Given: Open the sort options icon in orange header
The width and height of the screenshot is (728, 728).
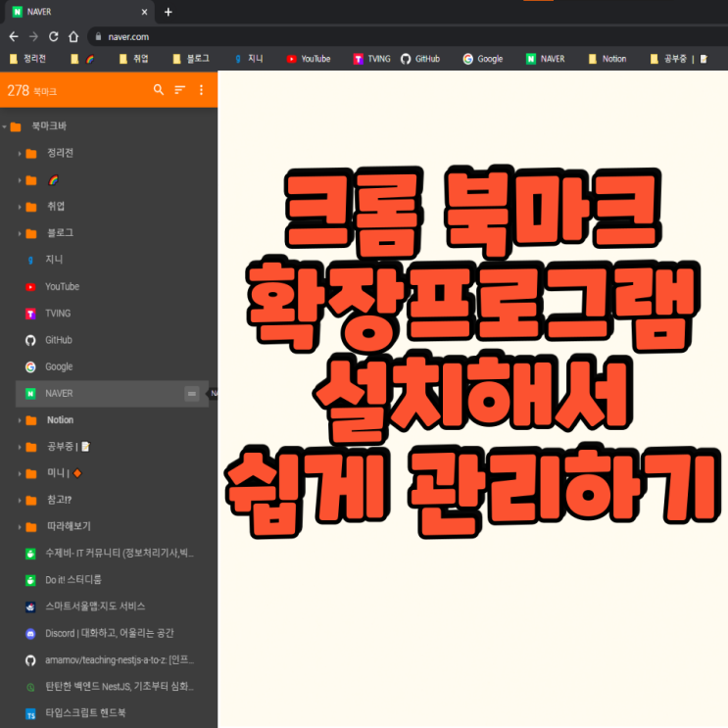Looking at the screenshot, I should click(x=179, y=89).
